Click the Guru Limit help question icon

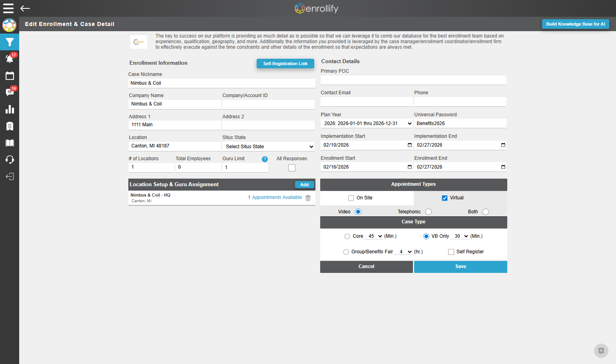265,159
